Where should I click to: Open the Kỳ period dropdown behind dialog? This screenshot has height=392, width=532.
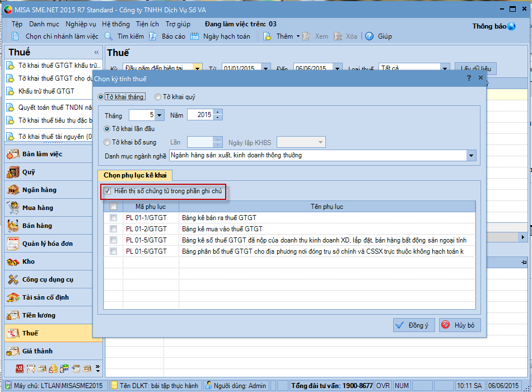pyautogui.click(x=198, y=68)
